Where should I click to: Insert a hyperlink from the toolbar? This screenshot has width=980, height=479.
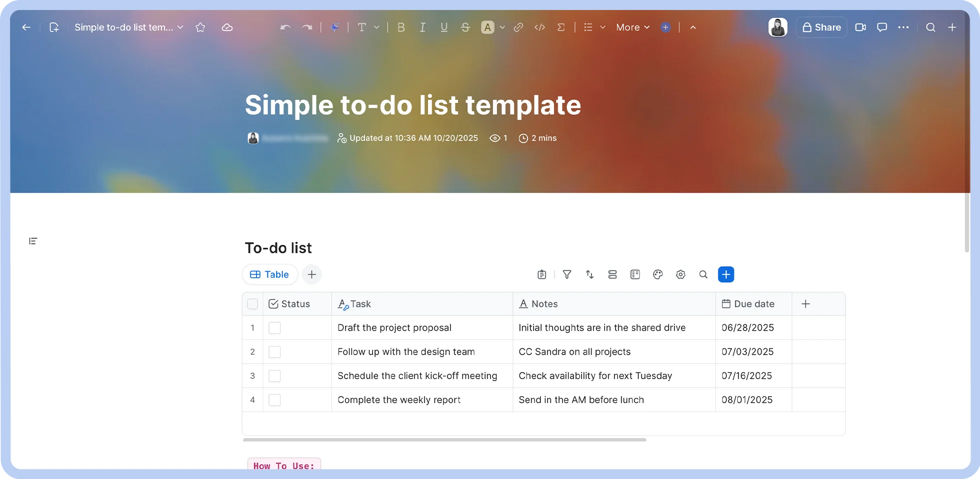[x=518, y=27]
